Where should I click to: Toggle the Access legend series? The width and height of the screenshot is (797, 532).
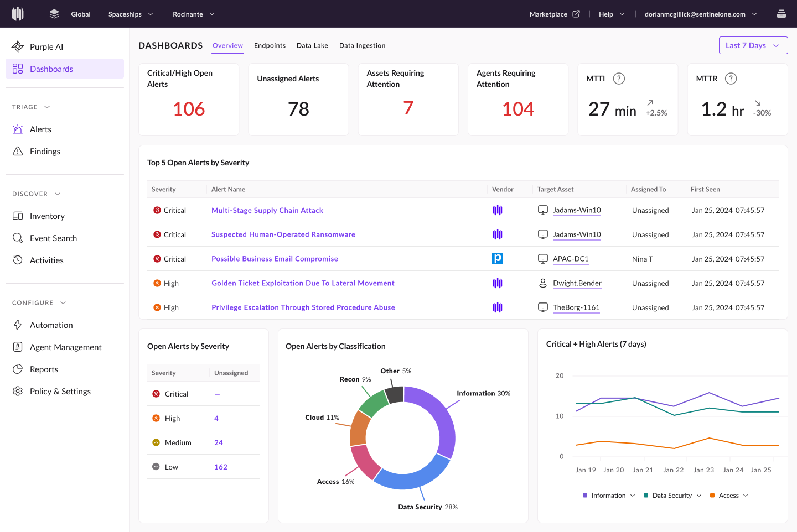[728, 496]
